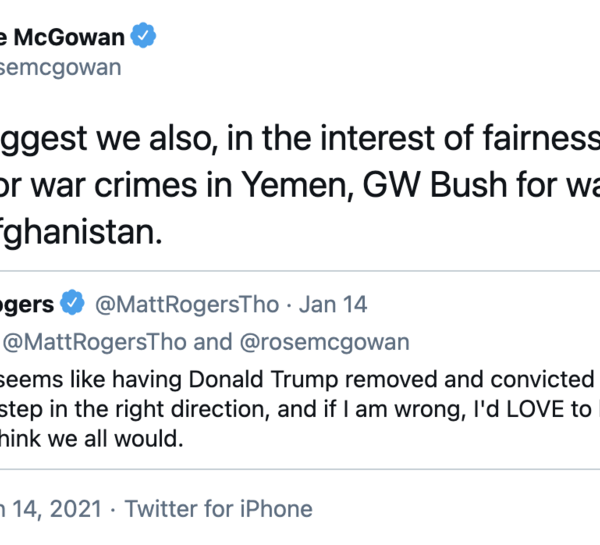Open the McGowan display name profile
The height and width of the screenshot is (545, 600).
click(62, 38)
